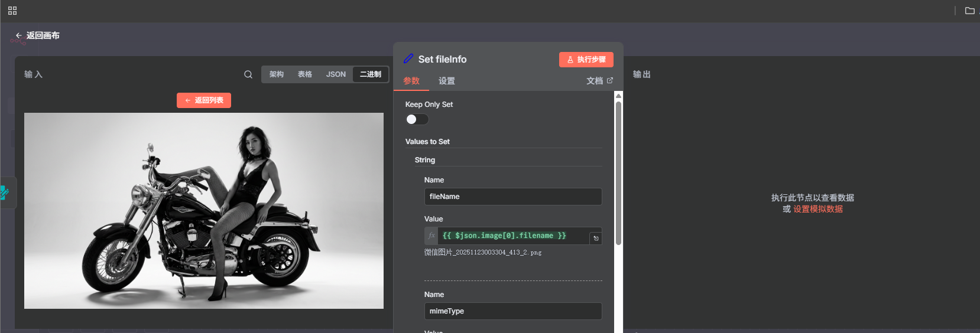The height and width of the screenshot is (333, 980).
Task: Switch input view to JSON
Action: [x=336, y=74]
